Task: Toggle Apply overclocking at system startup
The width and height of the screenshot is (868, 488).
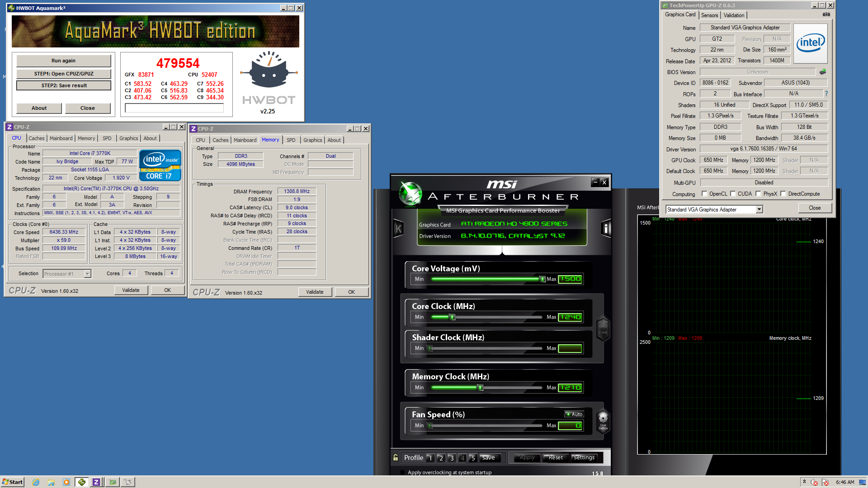Action: tap(402, 473)
